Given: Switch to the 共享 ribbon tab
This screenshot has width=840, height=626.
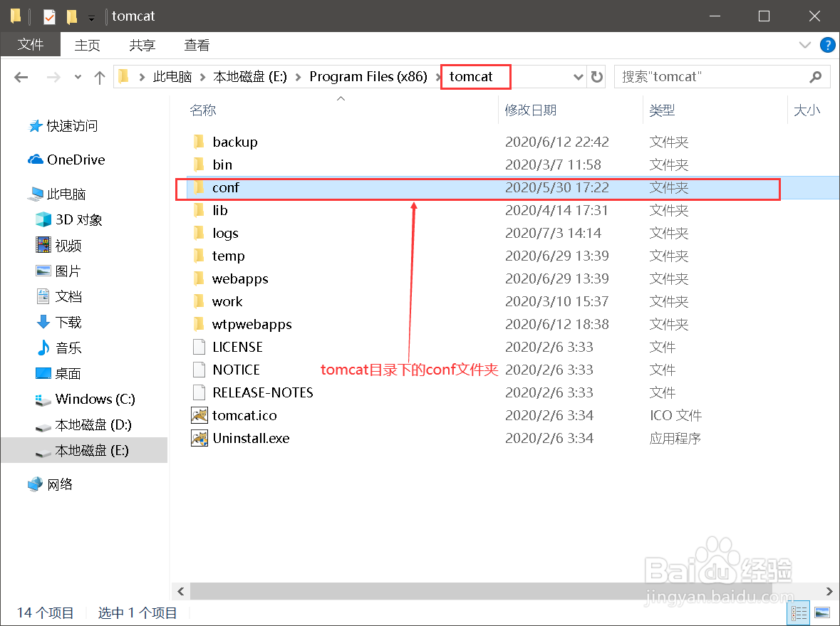Looking at the screenshot, I should click(x=142, y=45).
